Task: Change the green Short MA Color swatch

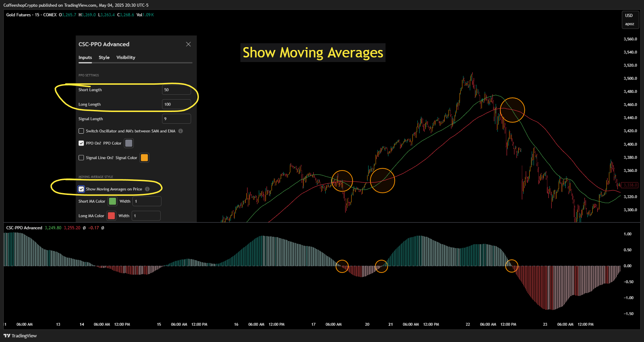Action: [113, 201]
